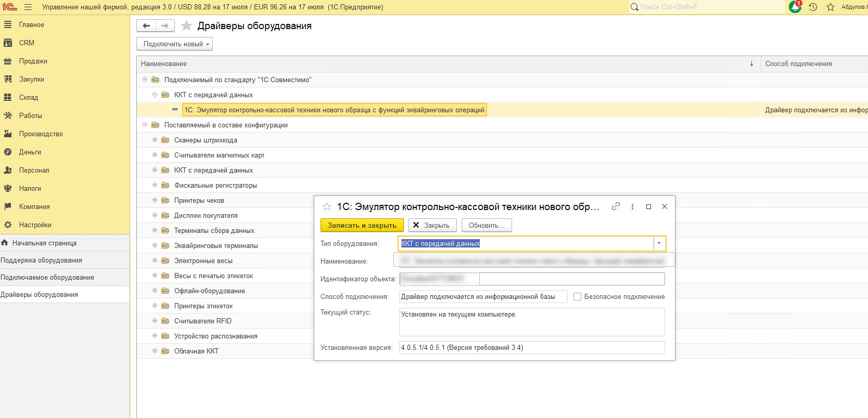The width and height of the screenshot is (868, 418).
Task: Go forward with the right arrow button
Action: (x=165, y=25)
